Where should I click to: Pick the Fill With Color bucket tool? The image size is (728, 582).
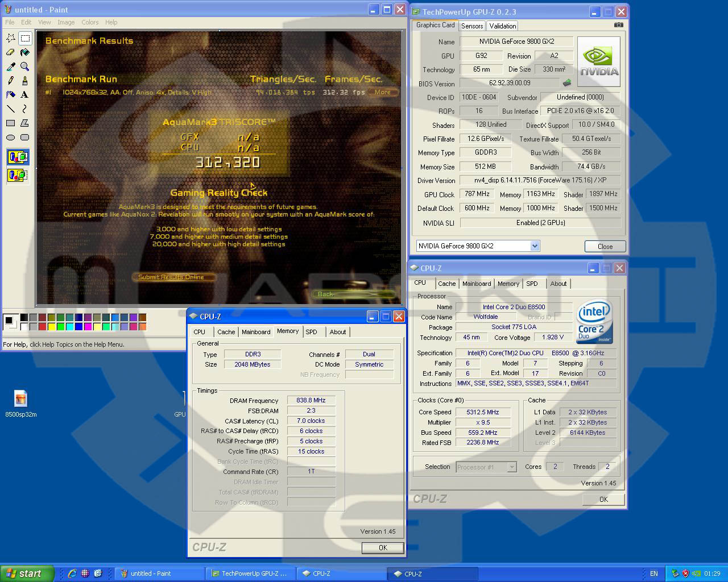(x=25, y=52)
